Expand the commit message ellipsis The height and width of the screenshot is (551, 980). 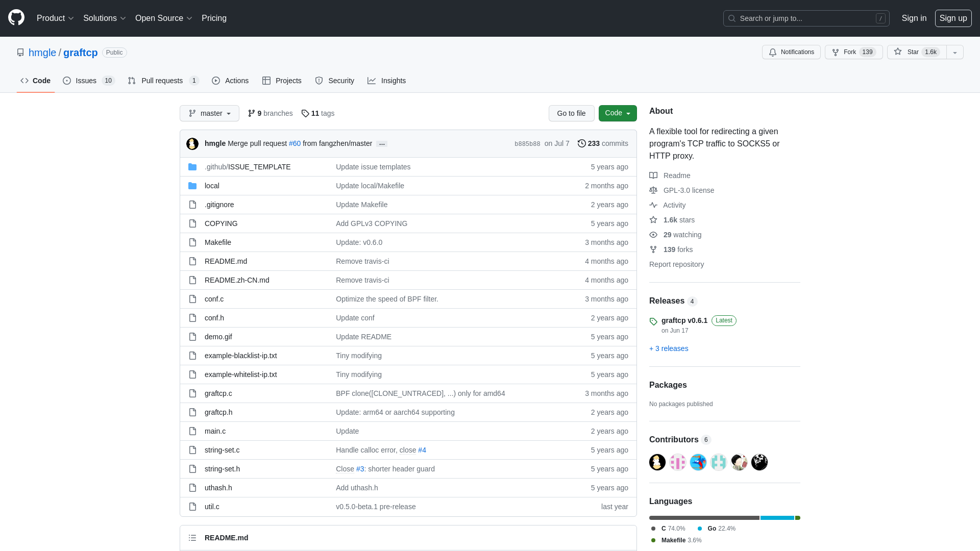(x=382, y=144)
